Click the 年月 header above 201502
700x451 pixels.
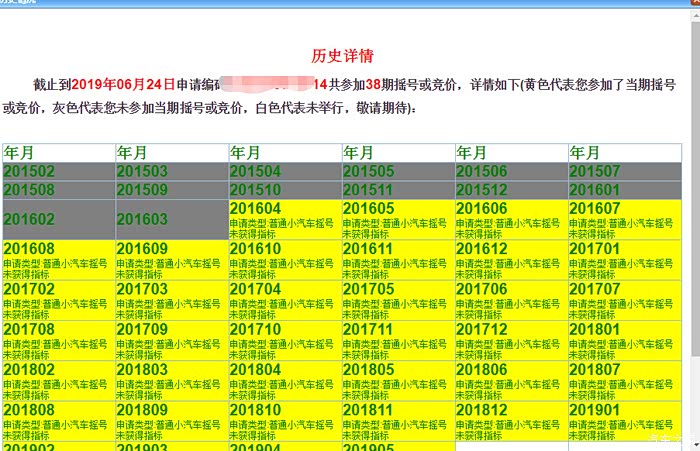pos(59,153)
